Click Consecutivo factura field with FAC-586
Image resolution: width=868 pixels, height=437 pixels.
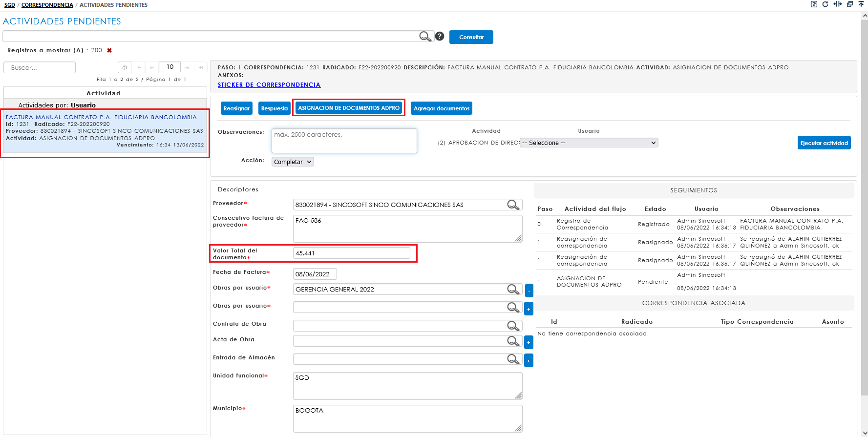coord(407,229)
